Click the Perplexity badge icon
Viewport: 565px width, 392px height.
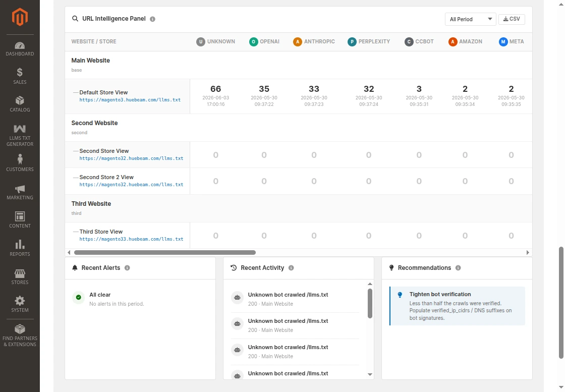(x=352, y=42)
